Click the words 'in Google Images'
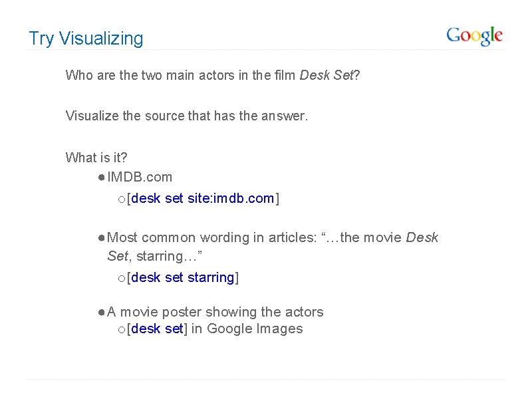This screenshot has height=399, width=532. (247, 329)
